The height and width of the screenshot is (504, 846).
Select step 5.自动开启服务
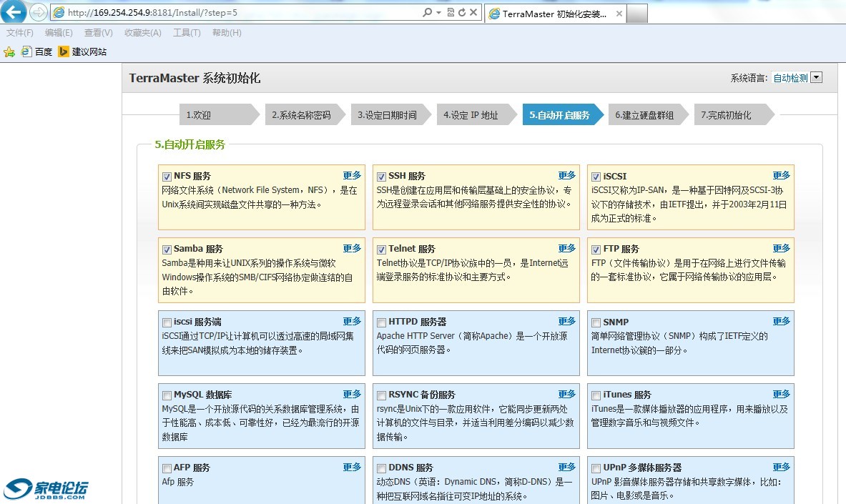click(562, 115)
